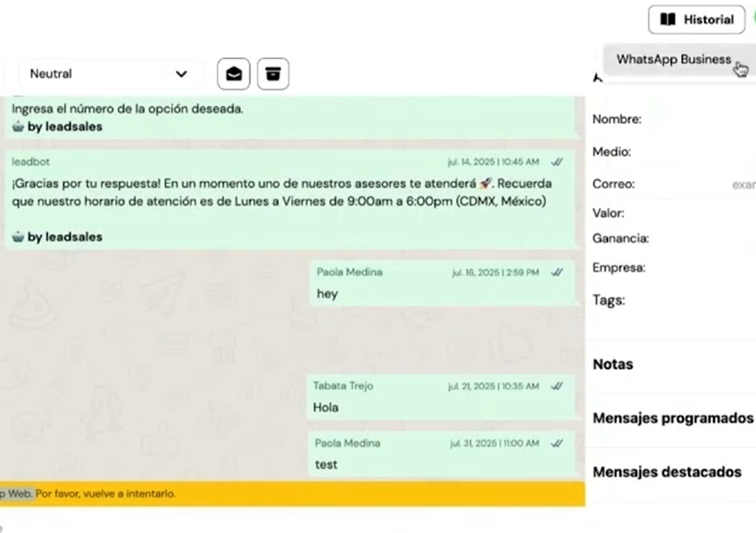Click the Empresa field label
This screenshot has height=533, width=756.
click(x=619, y=268)
